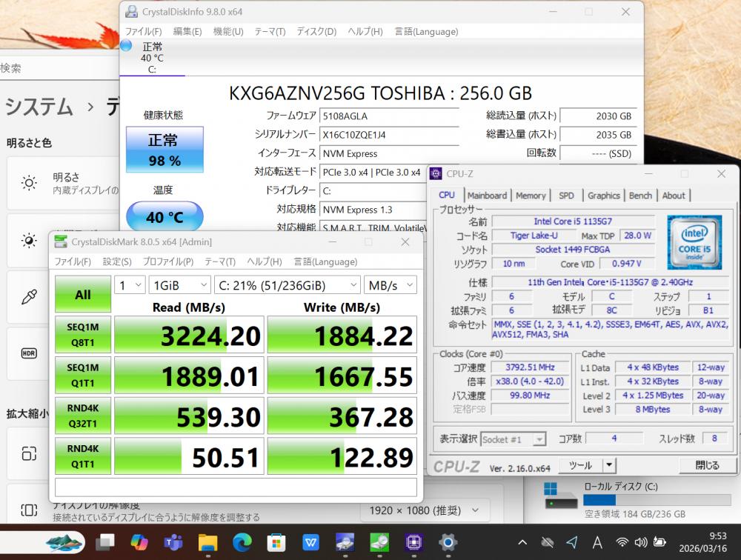Click the 40 °C temperature indicator
The width and height of the screenshot is (741, 560).
coord(164,217)
